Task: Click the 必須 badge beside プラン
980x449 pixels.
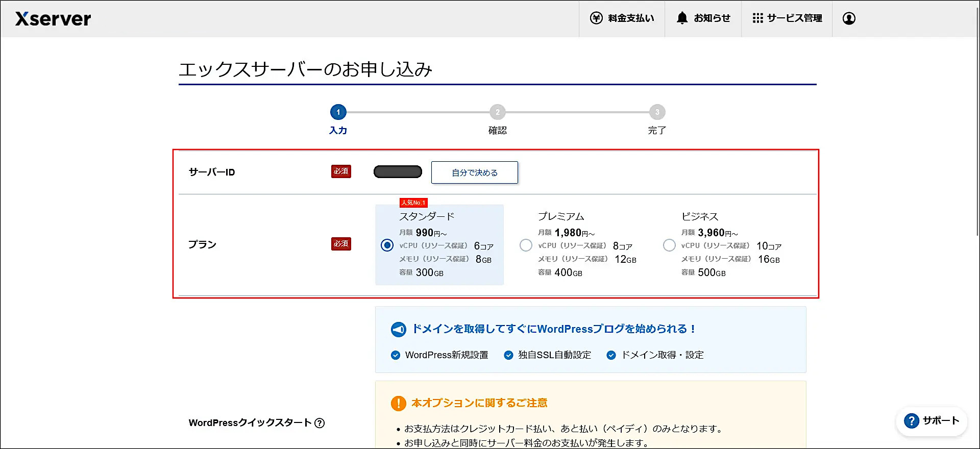Action: pyautogui.click(x=341, y=244)
